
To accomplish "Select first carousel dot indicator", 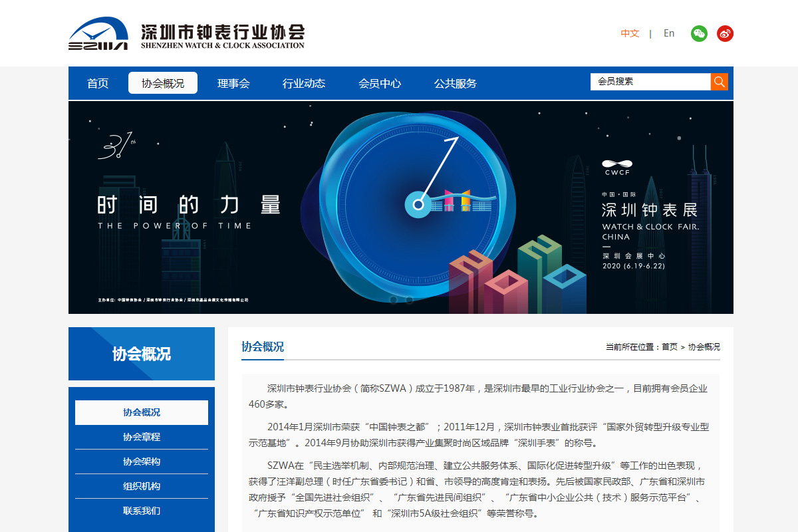I will [x=393, y=300].
